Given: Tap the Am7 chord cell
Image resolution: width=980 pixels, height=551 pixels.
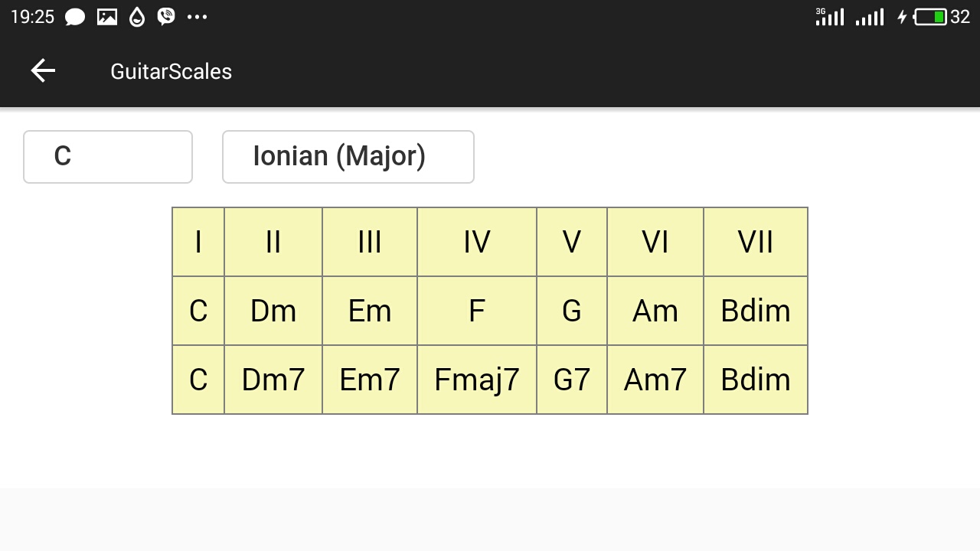Looking at the screenshot, I should click(655, 380).
